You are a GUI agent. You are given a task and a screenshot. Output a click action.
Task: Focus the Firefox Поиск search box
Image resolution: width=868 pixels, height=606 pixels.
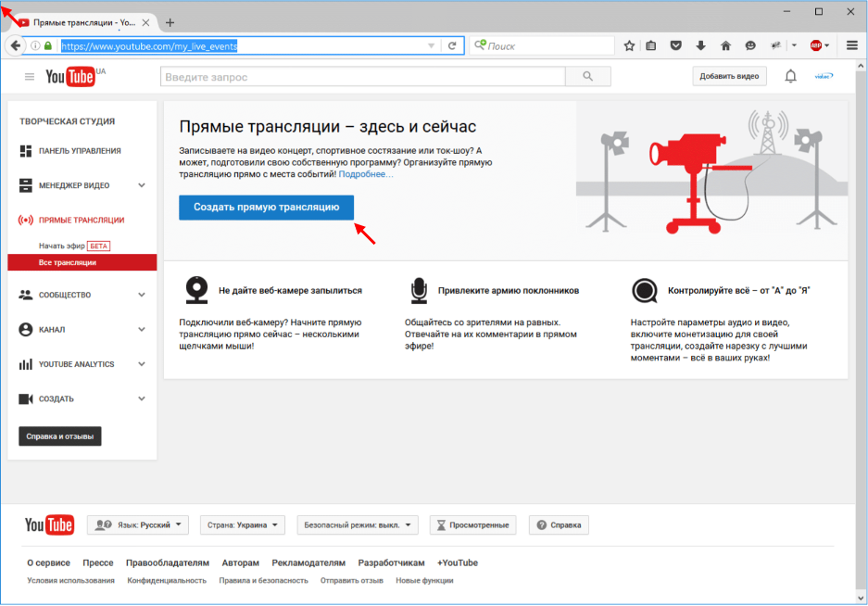pos(543,46)
